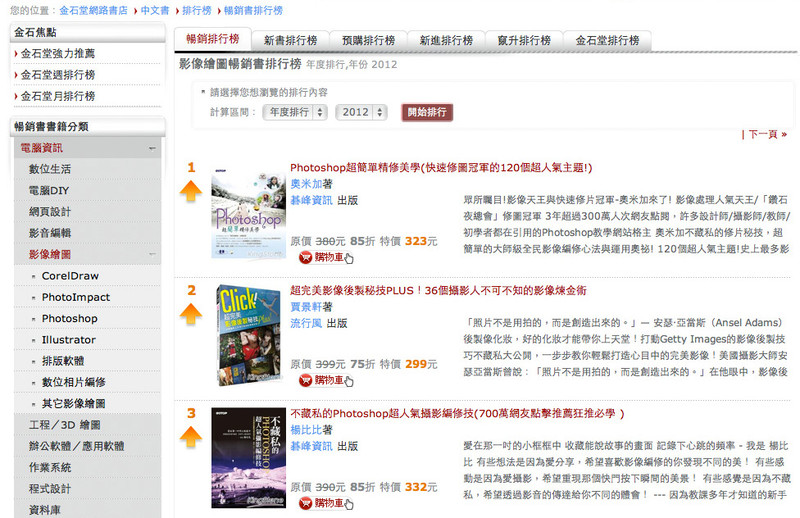Select Photoshop subcategory in sidebar
The width and height of the screenshot is (800, 518).
(x=69, y=318)
